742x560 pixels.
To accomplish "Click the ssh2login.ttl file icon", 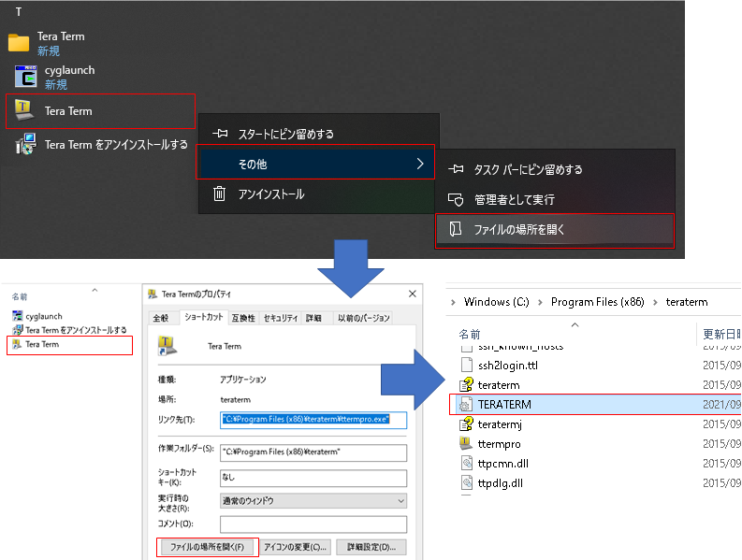I will coord(467,366).
